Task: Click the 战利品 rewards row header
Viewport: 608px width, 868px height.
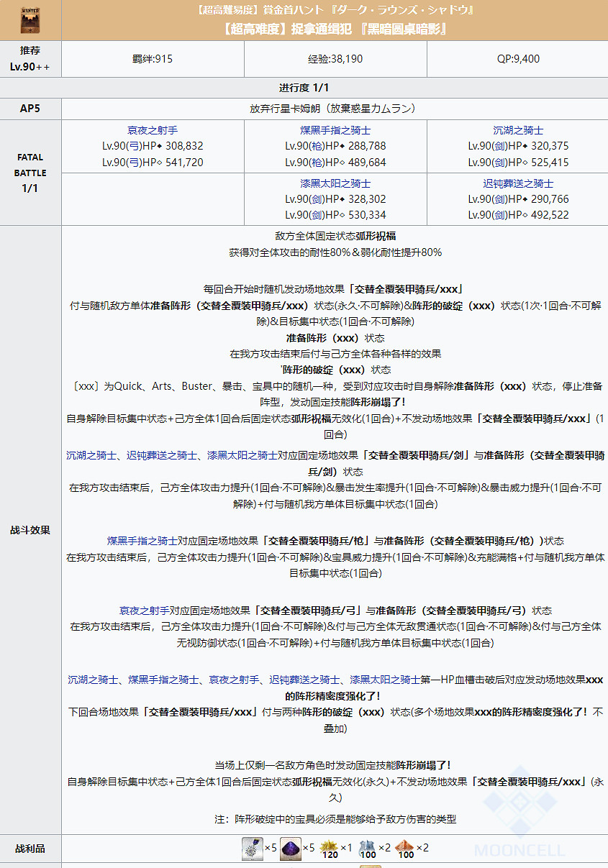Action: [x=30, y=849]
